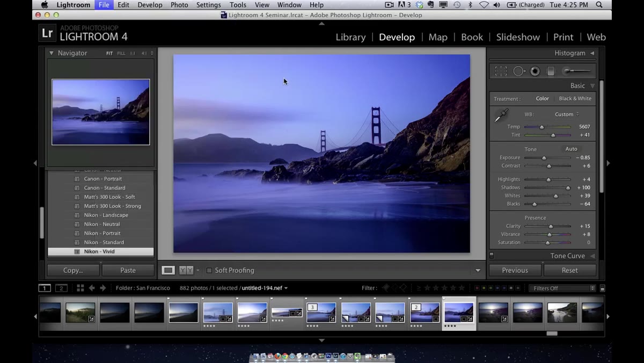This screenshot has width=644, height=363.
Task: Set Navigator zoom to FILL
Action: click(x=121, y=53)
